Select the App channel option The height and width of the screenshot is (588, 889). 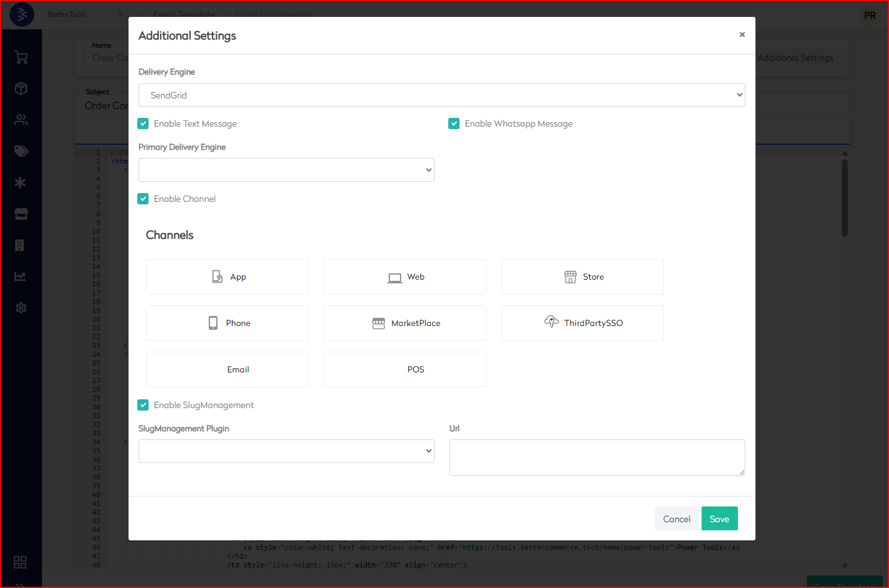(x=227, y=276)
